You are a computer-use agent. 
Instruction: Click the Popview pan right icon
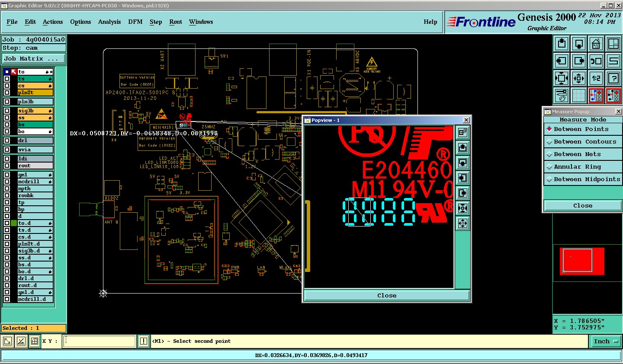(462, 193)
